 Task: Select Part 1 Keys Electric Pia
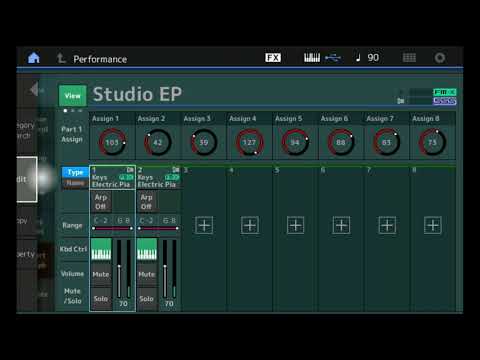tap(112, 178)
